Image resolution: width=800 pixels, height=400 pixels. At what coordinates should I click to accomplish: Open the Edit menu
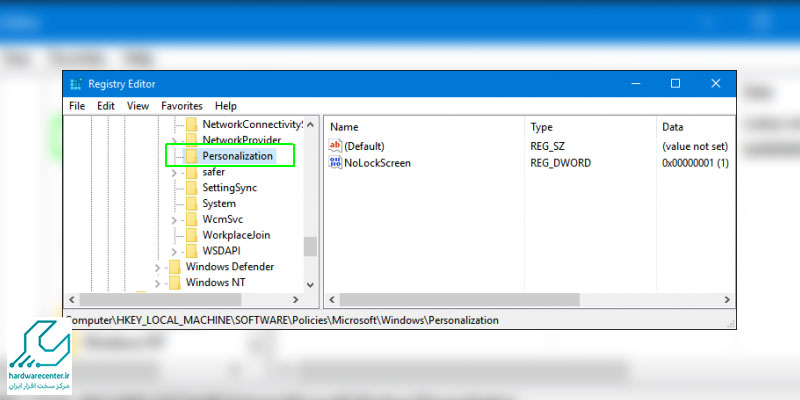point(106,106)
